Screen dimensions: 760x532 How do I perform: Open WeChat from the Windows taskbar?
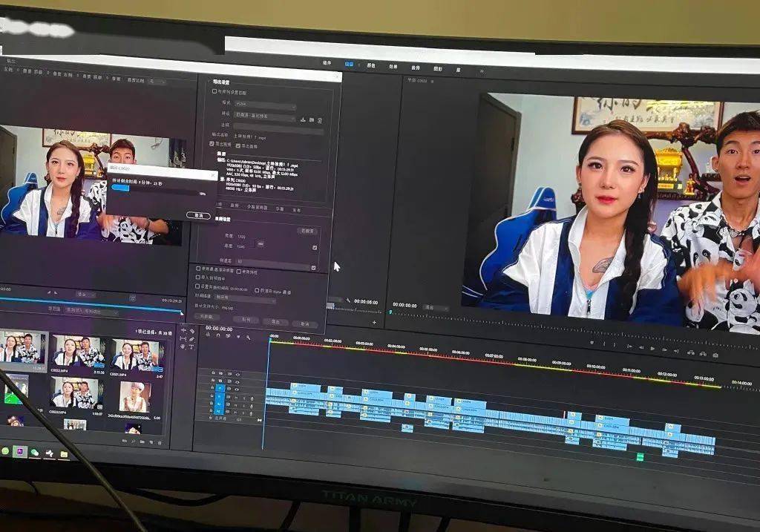click(x=34, y=453)
